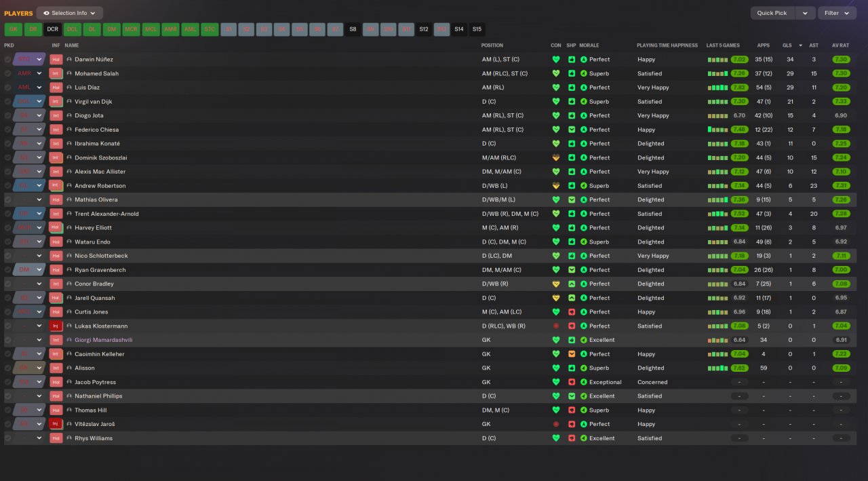Click 'Concerned' playing time status for Jacob Poytress
The width and height of the screenshot is (868, 481).
[x=652, y=383]
